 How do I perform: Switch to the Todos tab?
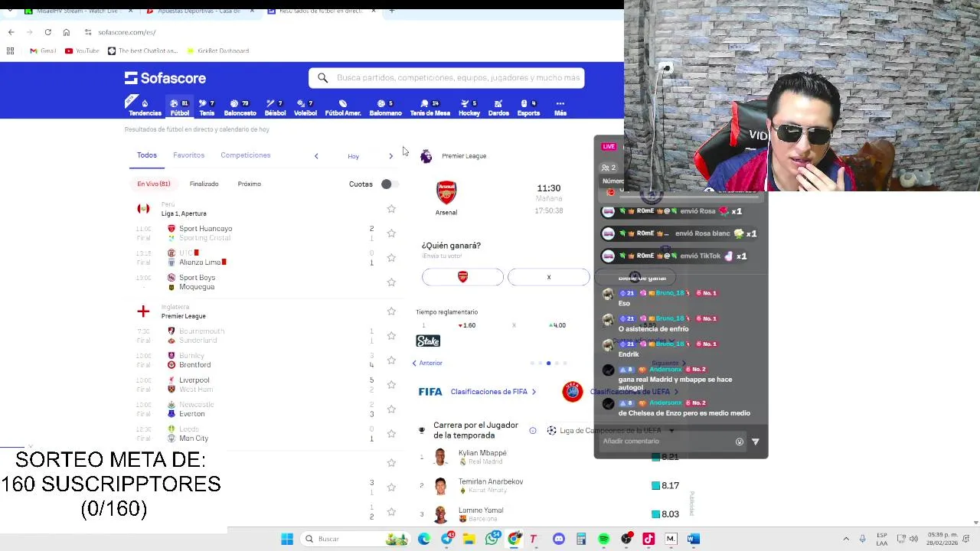[147, 155]
